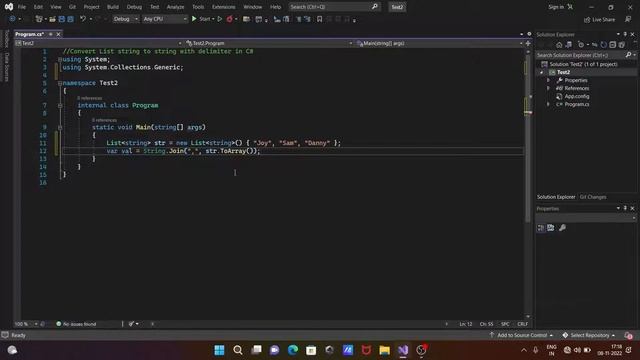
Task: Click Show All Files icon
Action: coord(622,44)
